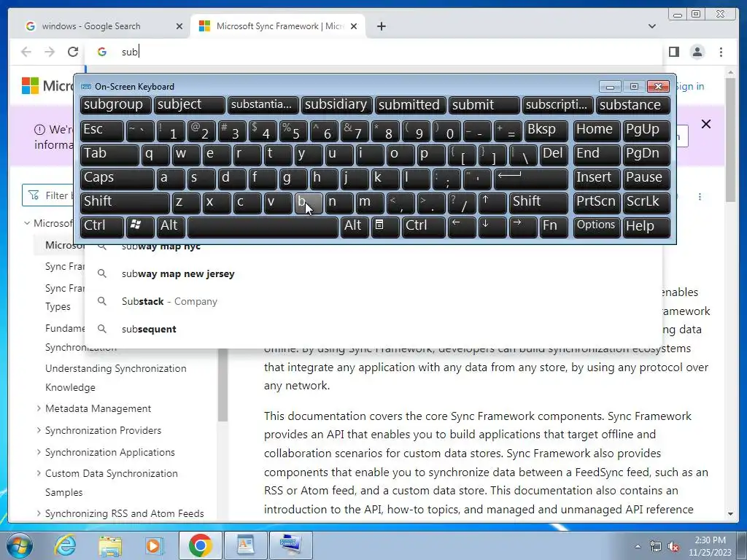Pick the 'substance' word prediction
This screenshot has width=747, height=560.
tap(633, 105)
